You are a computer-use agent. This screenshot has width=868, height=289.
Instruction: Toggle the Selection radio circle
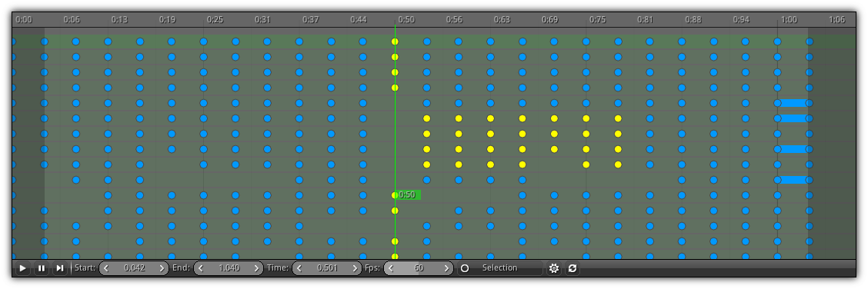tap(465, 268)
